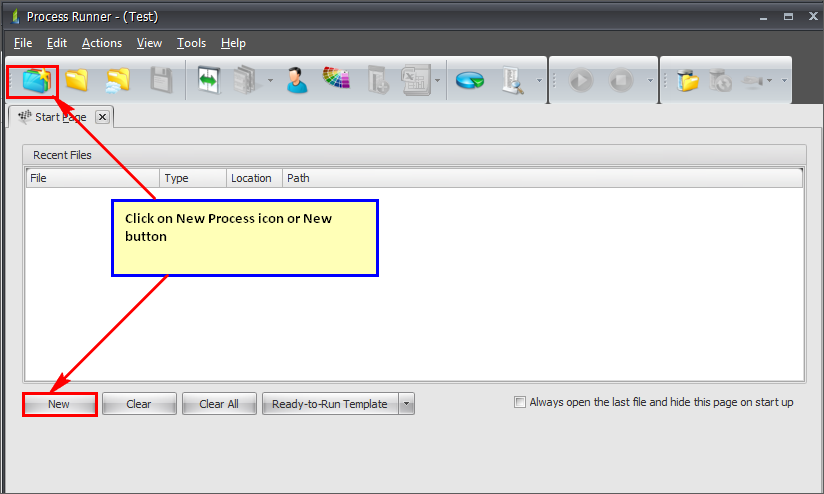The image size is (824, 494).
Task: Click the blue pie chart icon
Action: [x=470, y=80]
